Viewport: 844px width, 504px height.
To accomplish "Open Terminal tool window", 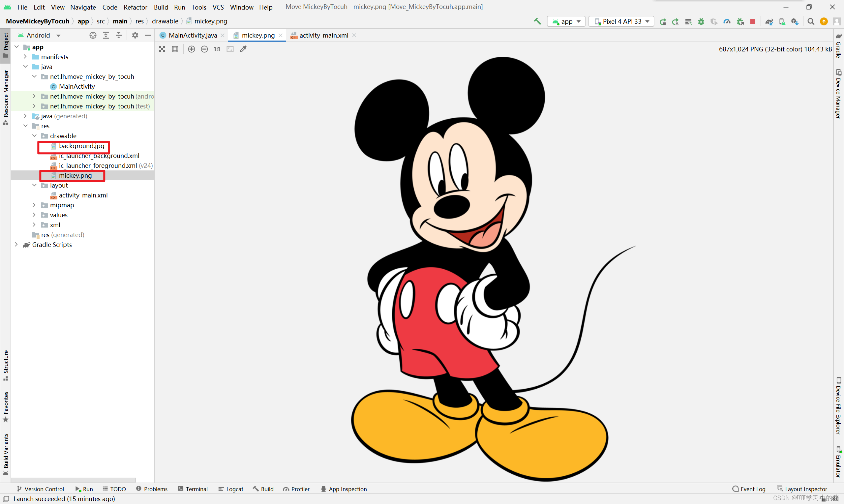I will tap(193, 489).
